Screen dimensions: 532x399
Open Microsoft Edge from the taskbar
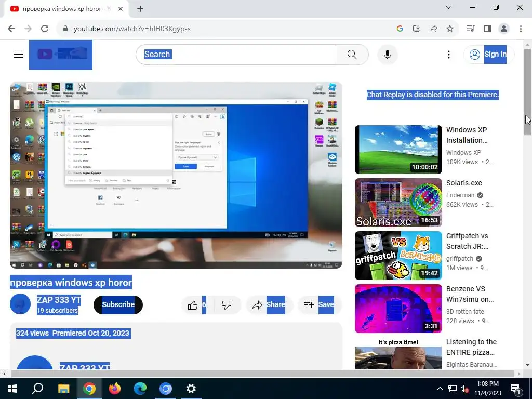140,389
